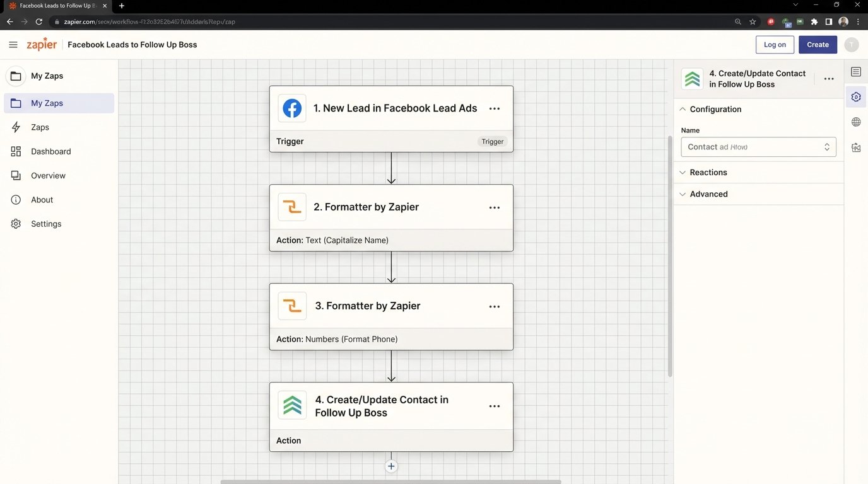This screenshot has height=484, width=868.
Task: Switch to the Facebook Leads browser tab
Action: (54, 6)
